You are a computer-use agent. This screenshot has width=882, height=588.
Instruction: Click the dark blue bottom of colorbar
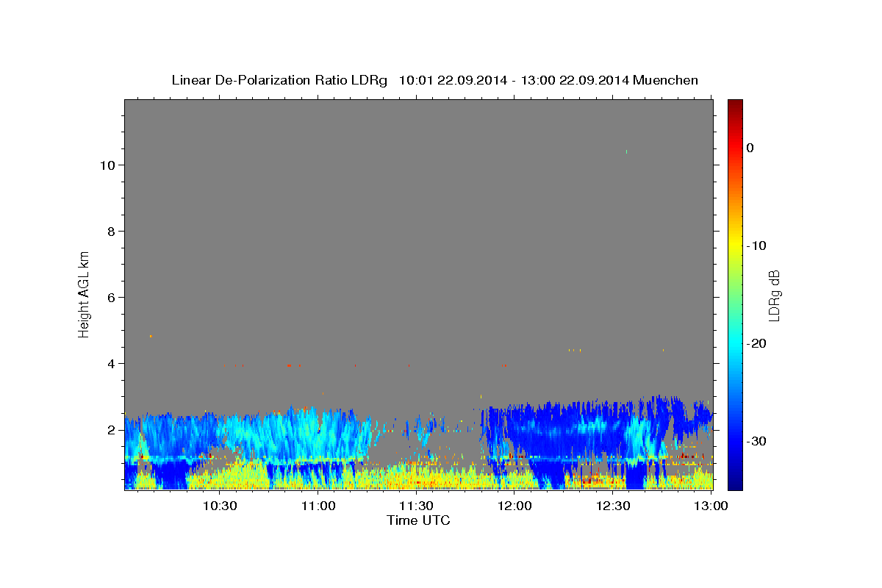coord(735,484)
